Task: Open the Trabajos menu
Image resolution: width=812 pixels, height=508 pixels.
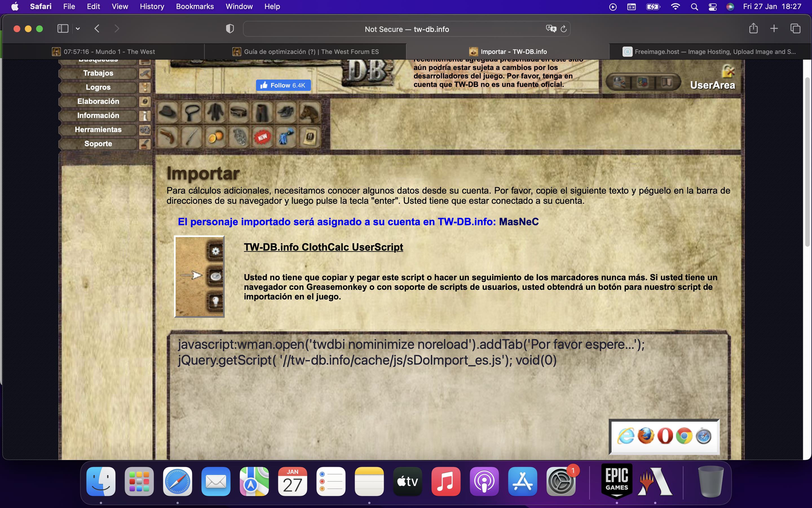Action: [x=98, y=73]
